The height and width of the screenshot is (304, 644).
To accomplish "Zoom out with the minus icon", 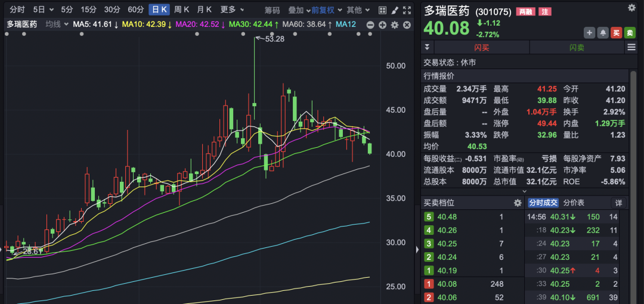I will click(370, 24).
